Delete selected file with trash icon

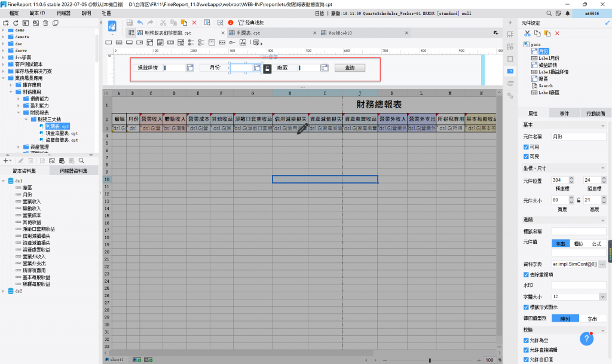coord(45,23)
